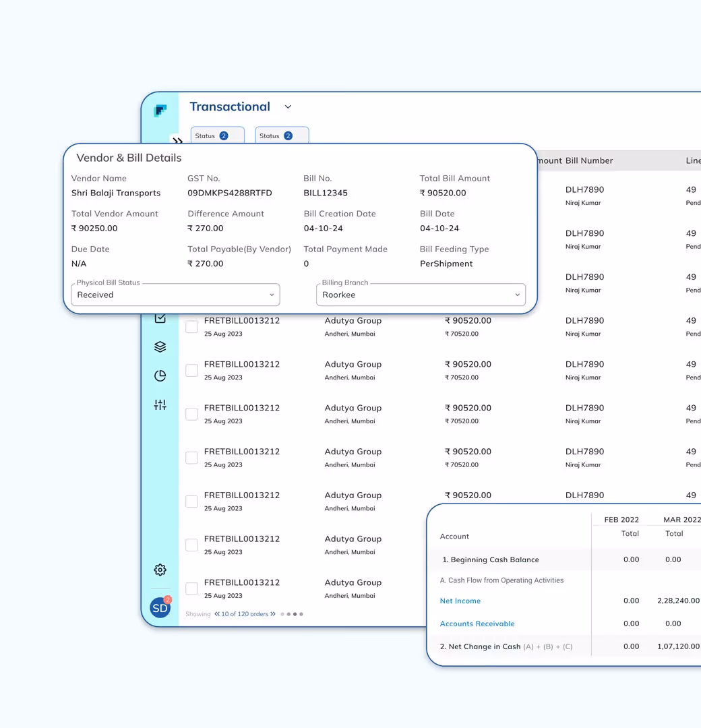Image resolution: width=701 pixels, height=728 pixels.
Task: Click the Total Bill Amount label
Action: (x=455, y=178)
